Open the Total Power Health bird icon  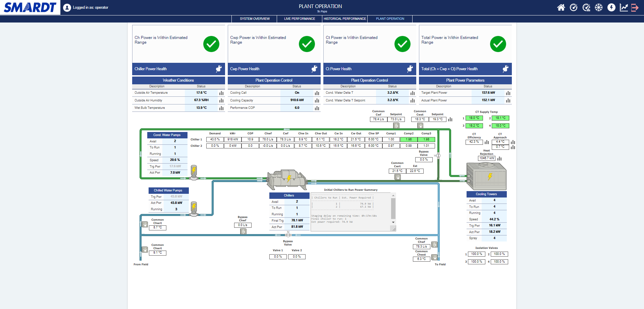click(x=505, y=69)
